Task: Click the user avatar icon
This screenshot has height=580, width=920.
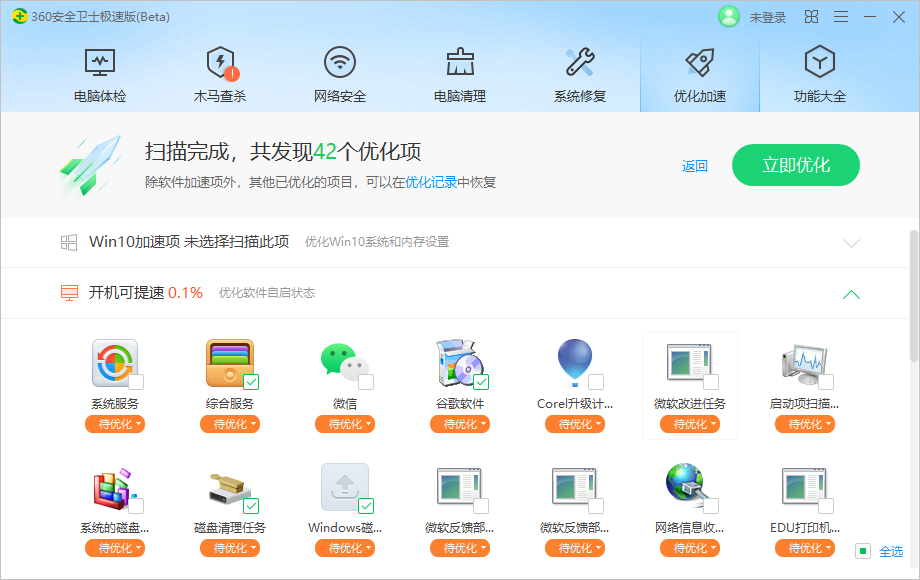Action: [x=729, y=16]
